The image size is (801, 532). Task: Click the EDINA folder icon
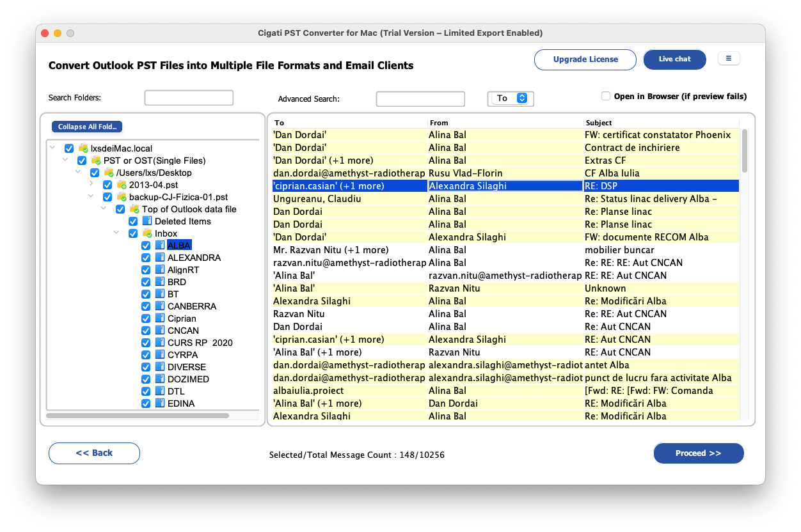[x=160, y=403]
